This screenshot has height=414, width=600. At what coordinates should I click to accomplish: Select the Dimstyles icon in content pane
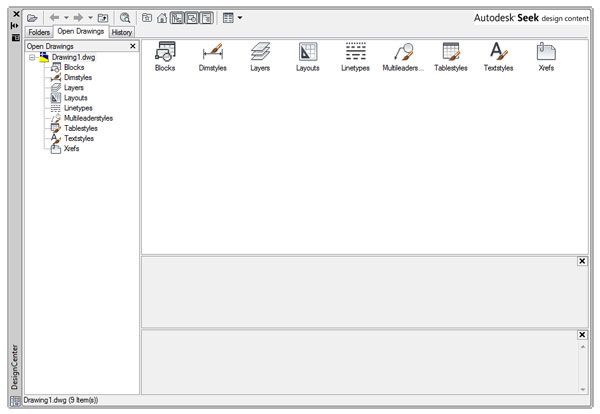point(212,56)
